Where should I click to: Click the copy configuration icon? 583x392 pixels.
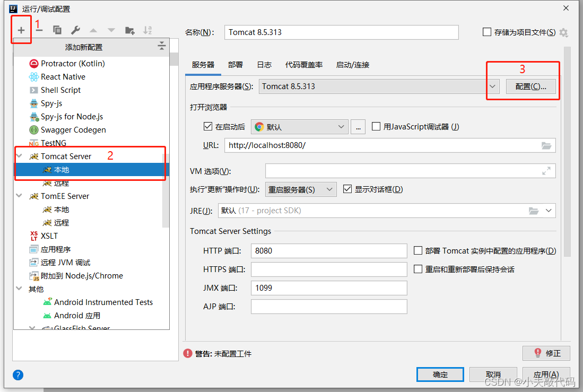[57, 30]
